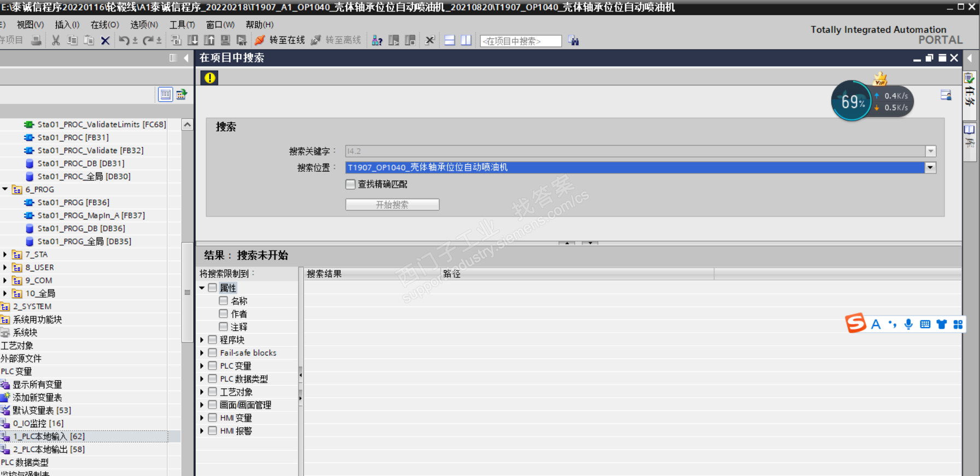Expand the 10_全局 folder
Screen dimensions: 980x476
5,293
